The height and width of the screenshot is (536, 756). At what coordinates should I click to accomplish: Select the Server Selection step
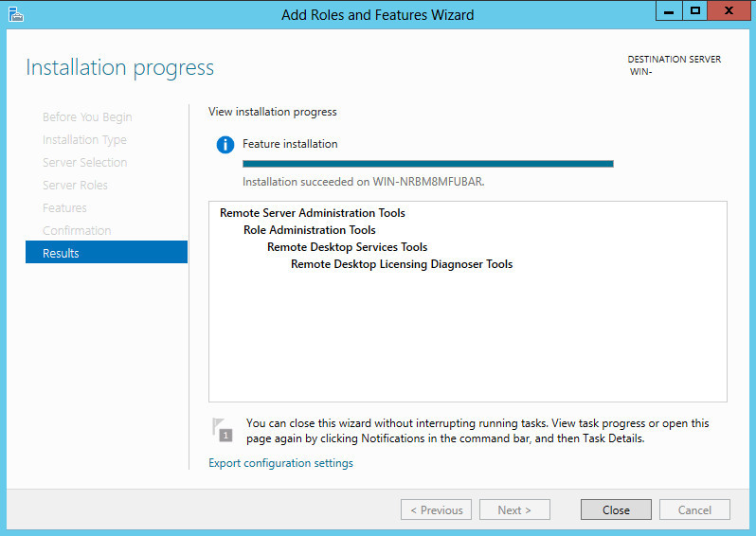pos(84,163)
